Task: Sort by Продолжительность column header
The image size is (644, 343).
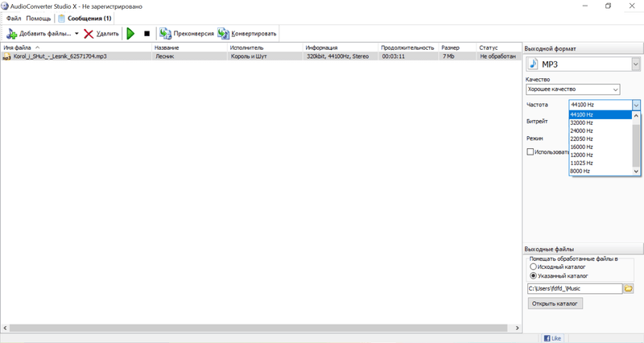Action: tap(408, 48)
